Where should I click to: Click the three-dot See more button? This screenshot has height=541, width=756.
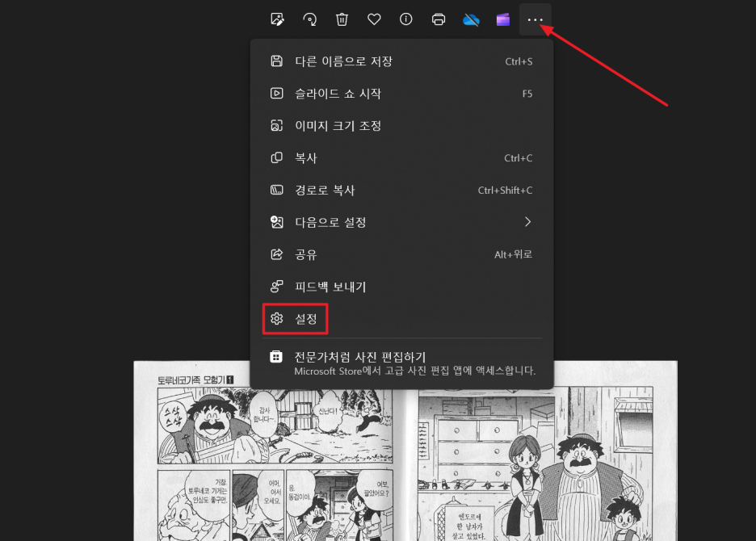[535, 19]
